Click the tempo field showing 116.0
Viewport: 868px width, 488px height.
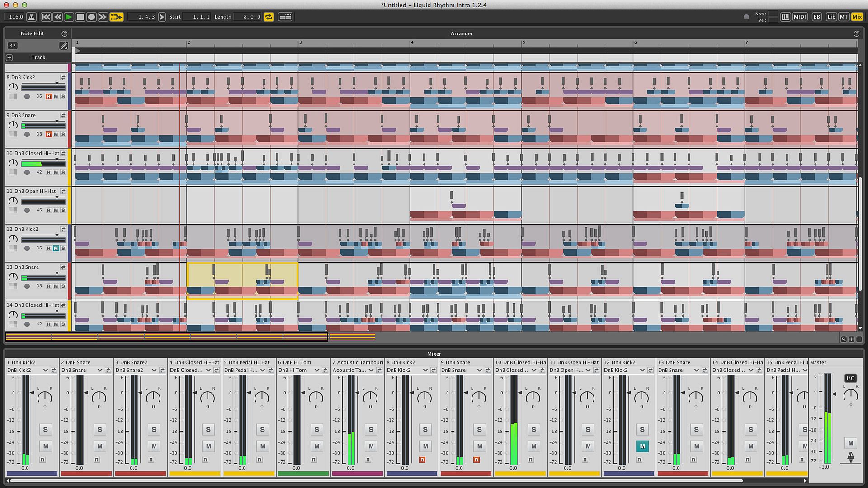[x=16, y=17]
